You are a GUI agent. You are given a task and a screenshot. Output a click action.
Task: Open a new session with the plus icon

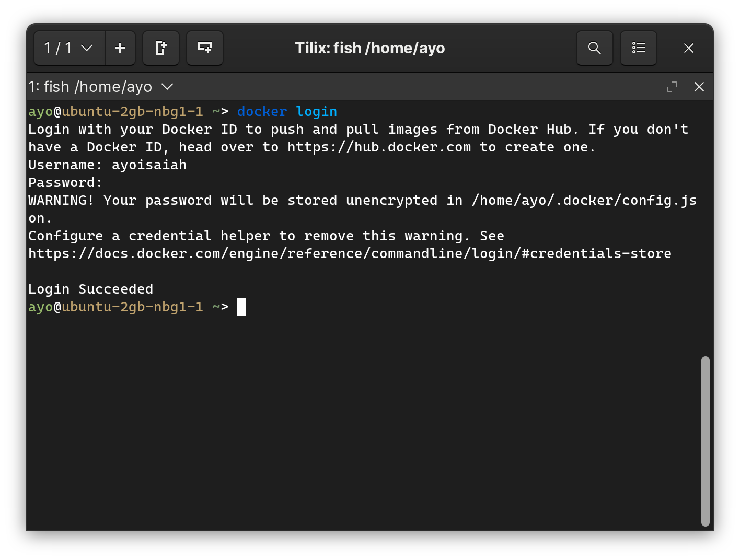point(120,48)
